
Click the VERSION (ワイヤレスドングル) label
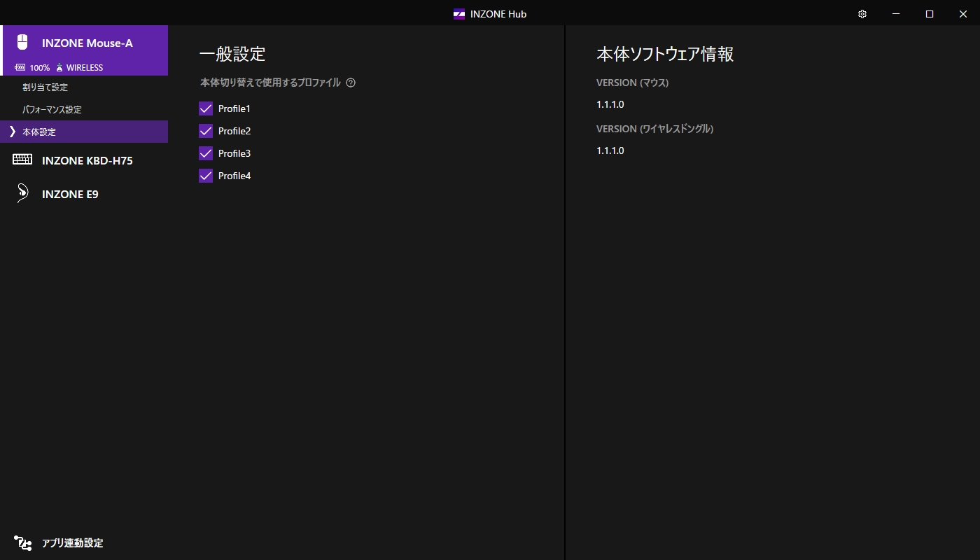[x=654, y=129]
